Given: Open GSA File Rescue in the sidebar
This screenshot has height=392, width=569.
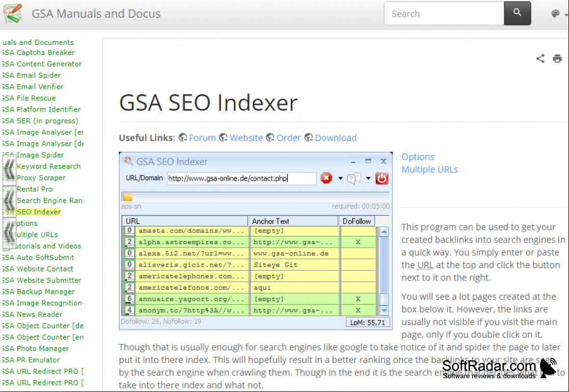Looking at the screenshot, I should click(x=29, y=98).
